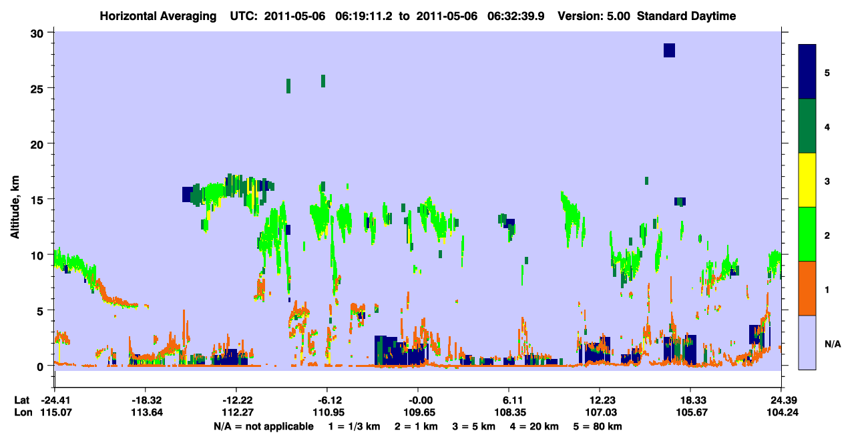
Task: Click the 'Lon' row label
Action: [x=22, y=412]
